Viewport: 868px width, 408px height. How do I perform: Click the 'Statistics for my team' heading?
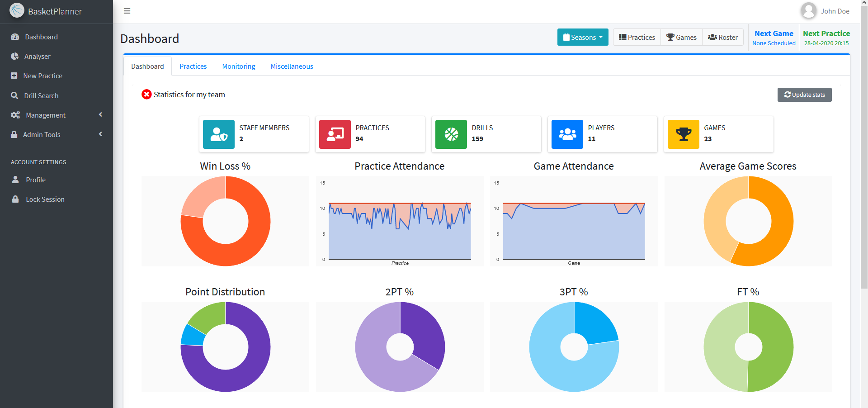[x=189, y=95]
